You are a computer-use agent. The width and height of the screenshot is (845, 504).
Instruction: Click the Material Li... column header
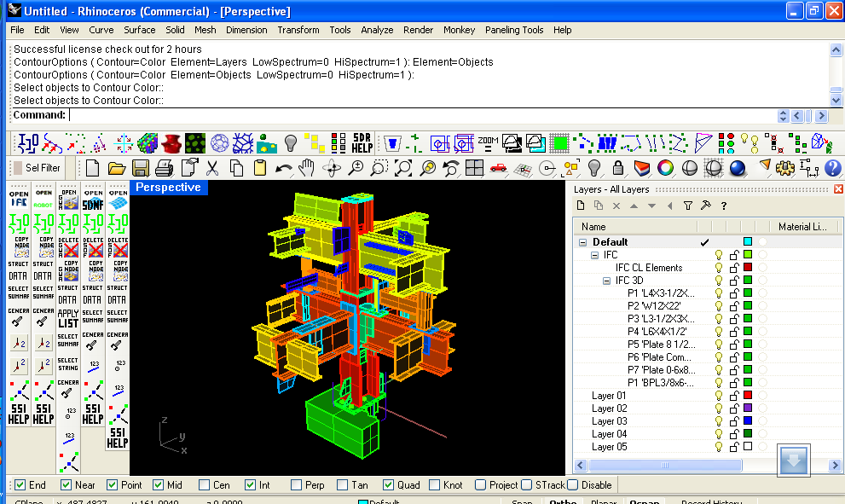pos(803,226)
